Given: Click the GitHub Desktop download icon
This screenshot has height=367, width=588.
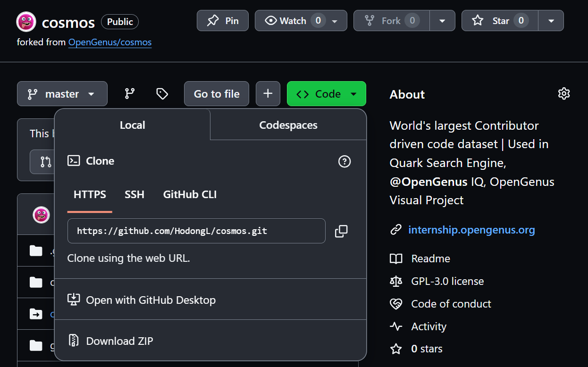Looking at the screenshot, I should (74, 300).
